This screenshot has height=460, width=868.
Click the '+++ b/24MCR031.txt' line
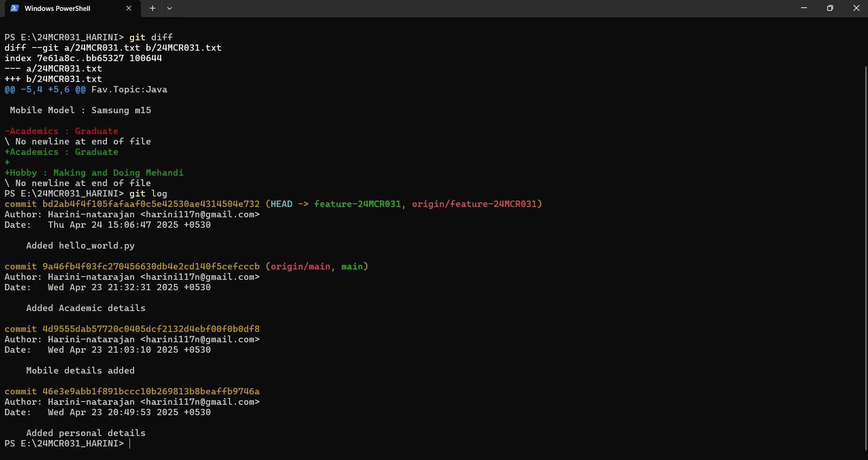[53, 79]
